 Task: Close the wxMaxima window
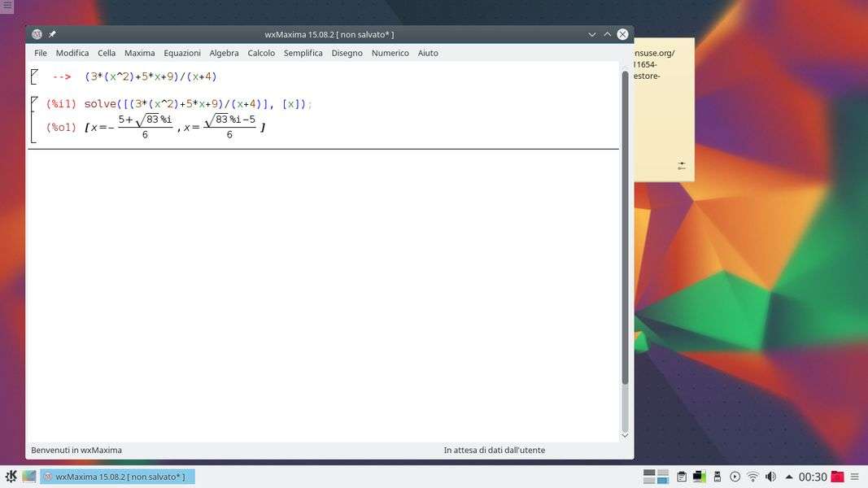pos(623,34)
